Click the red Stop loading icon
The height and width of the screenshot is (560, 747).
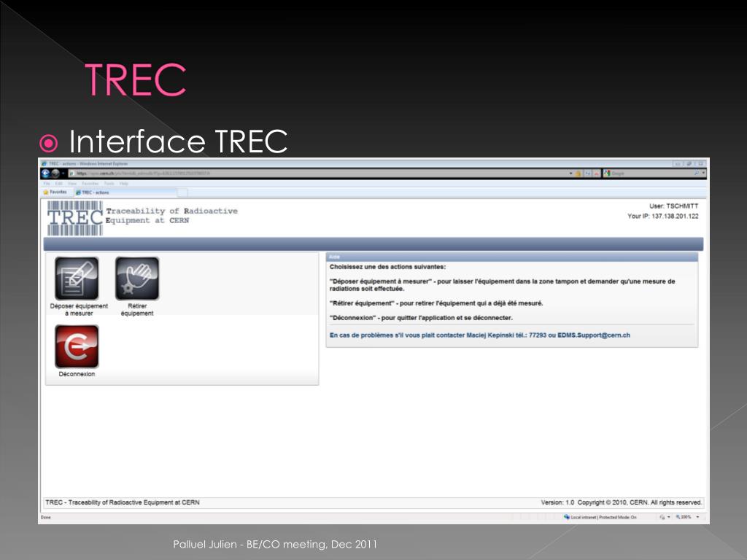point(597,174)
